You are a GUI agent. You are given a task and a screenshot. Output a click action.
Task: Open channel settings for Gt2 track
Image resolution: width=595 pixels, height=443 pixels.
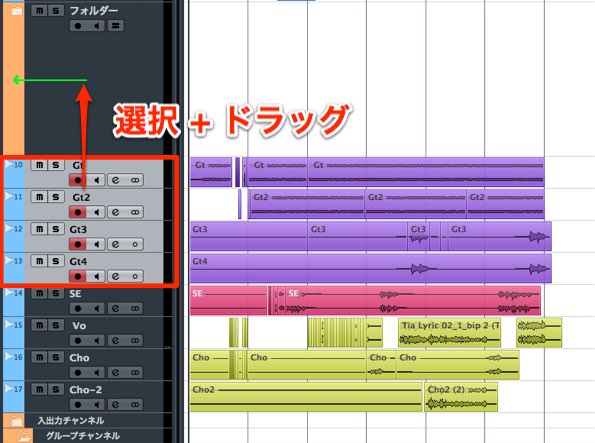(116, 212)
